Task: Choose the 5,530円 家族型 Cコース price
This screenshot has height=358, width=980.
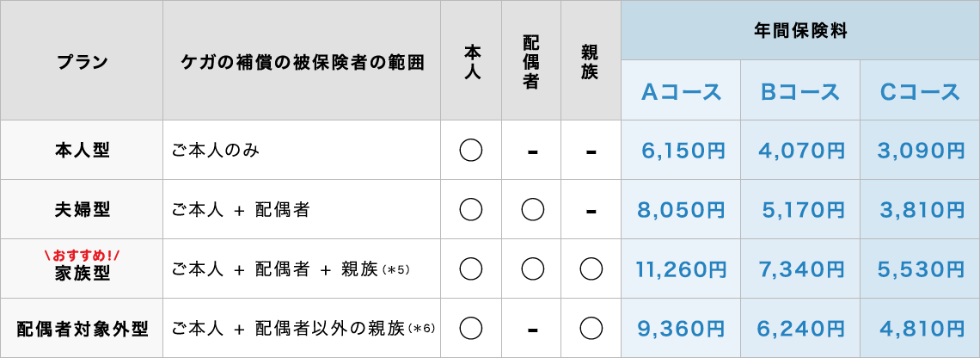Action: [x=922, y=269]
